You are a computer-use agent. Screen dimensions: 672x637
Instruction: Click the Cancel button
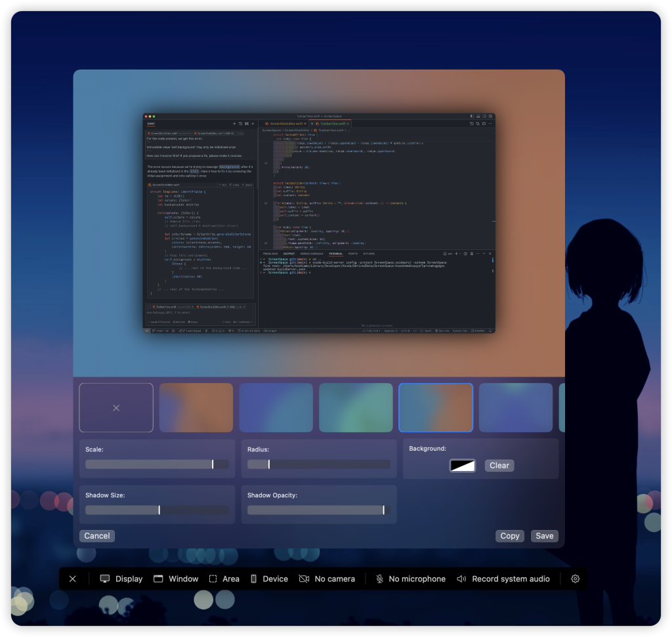click(97, 536)
